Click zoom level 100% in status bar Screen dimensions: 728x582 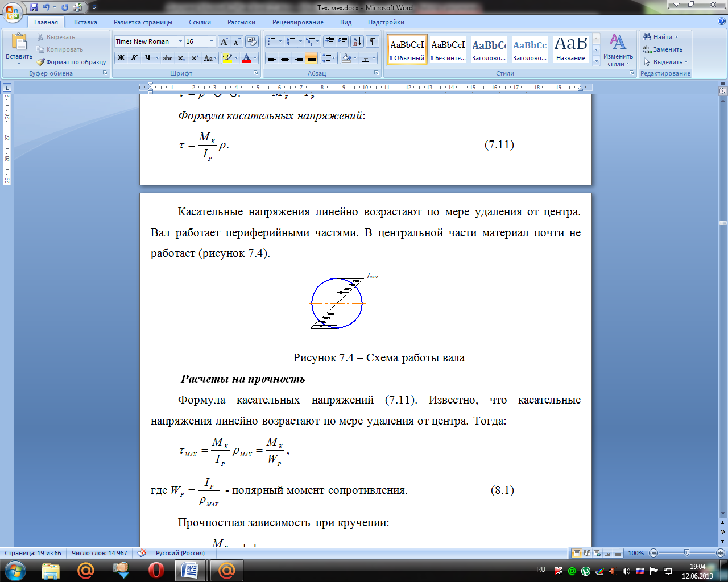[x=636, y=553]
